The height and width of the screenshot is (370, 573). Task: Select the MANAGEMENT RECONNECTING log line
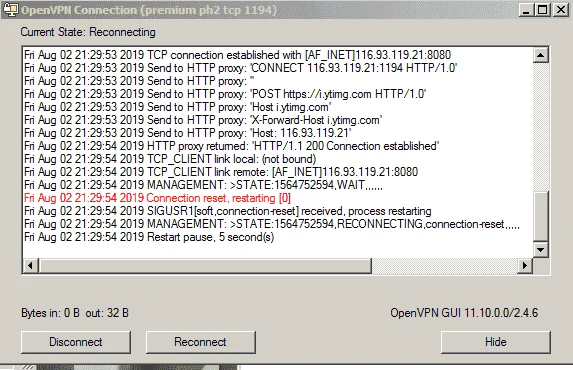point(272,224)
